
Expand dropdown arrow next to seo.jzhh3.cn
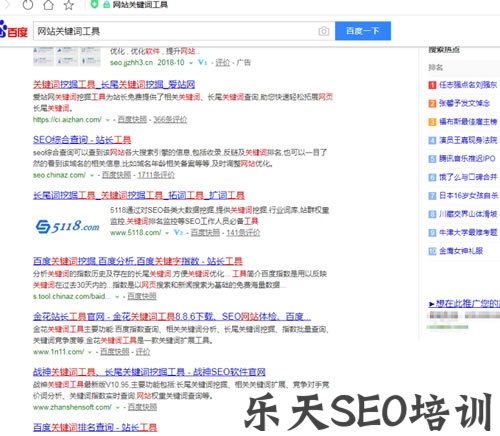coord(191,63)
